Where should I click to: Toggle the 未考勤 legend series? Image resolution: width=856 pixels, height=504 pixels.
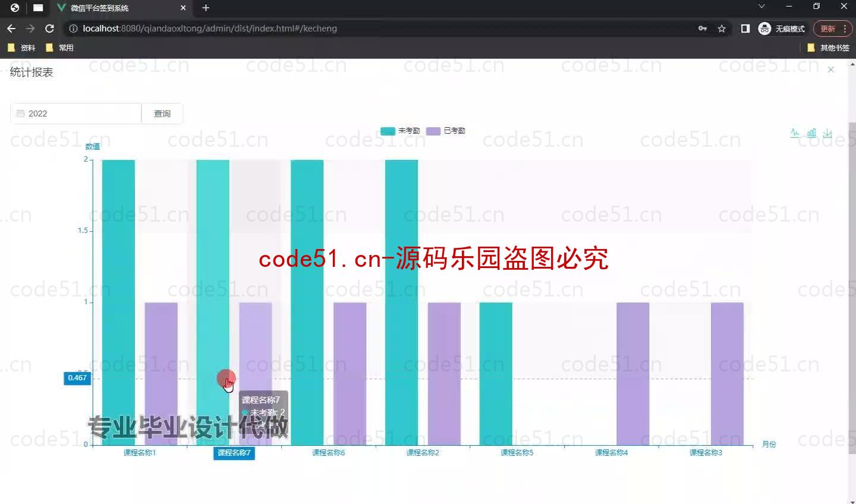click(x=400, y=131)
